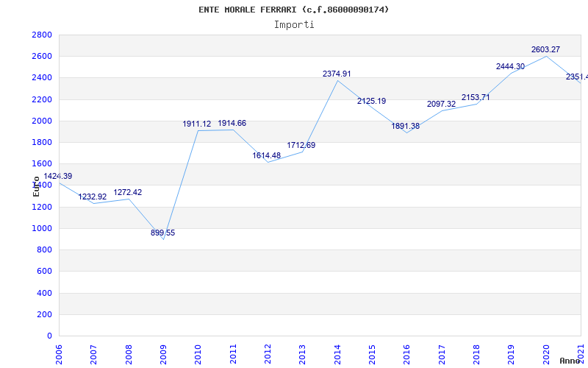The image size is (588, 368).
Task: Select data label 1911.12
Action: pos(197,124)
